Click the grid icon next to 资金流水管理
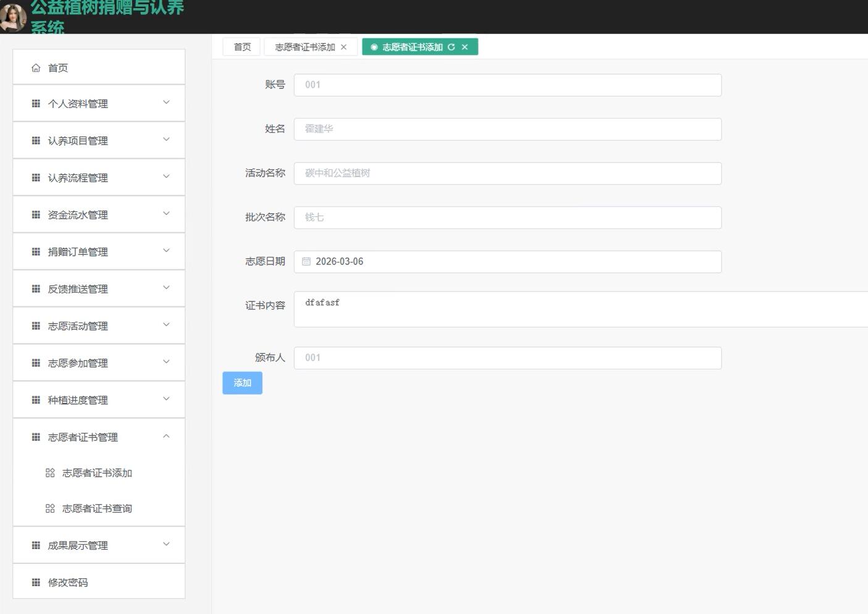Viewport: 868px width, 614px height. [36, 215]
